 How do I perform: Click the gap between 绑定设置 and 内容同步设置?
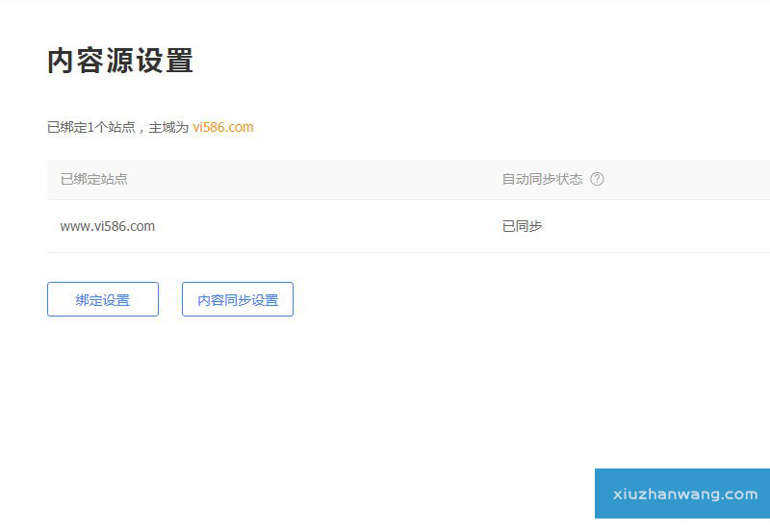tap(170, 299)
